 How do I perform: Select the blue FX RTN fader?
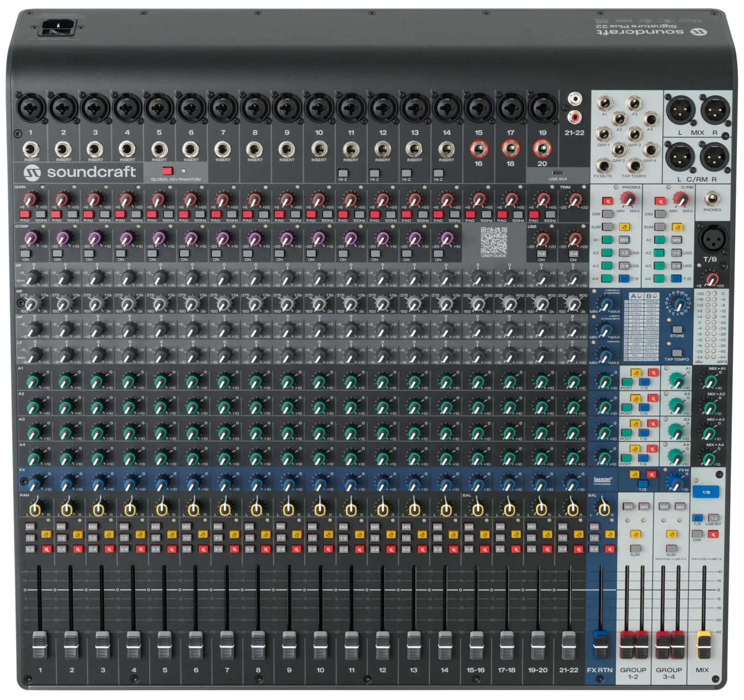600,645
